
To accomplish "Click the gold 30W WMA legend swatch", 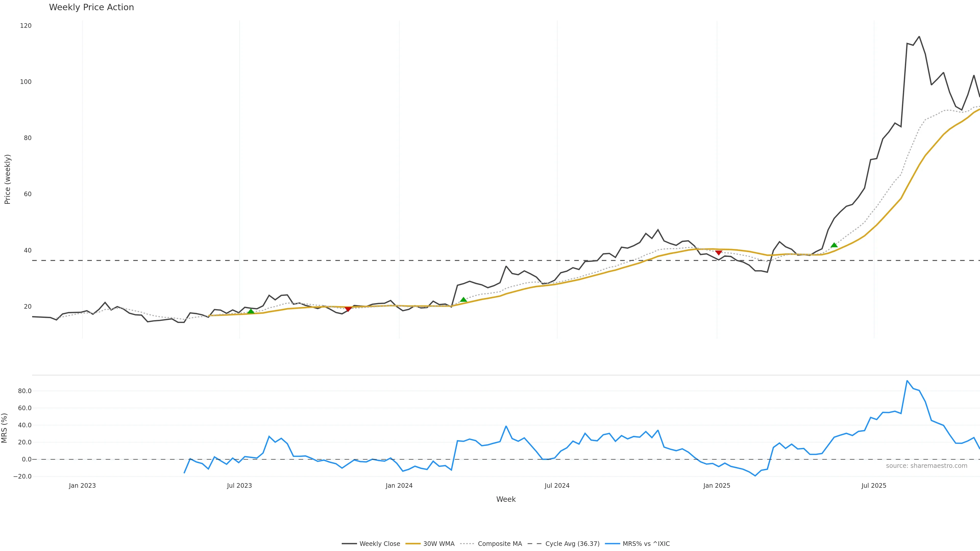I will coord(413,544).
